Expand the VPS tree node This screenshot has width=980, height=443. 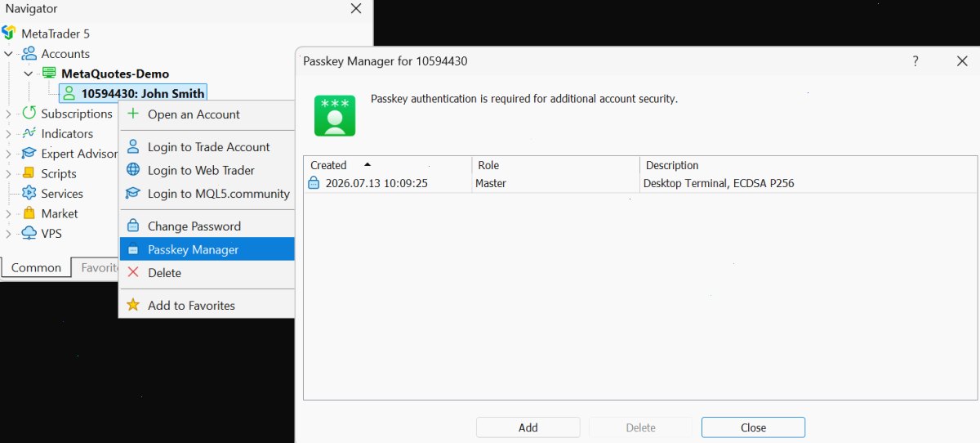(8, 233)
